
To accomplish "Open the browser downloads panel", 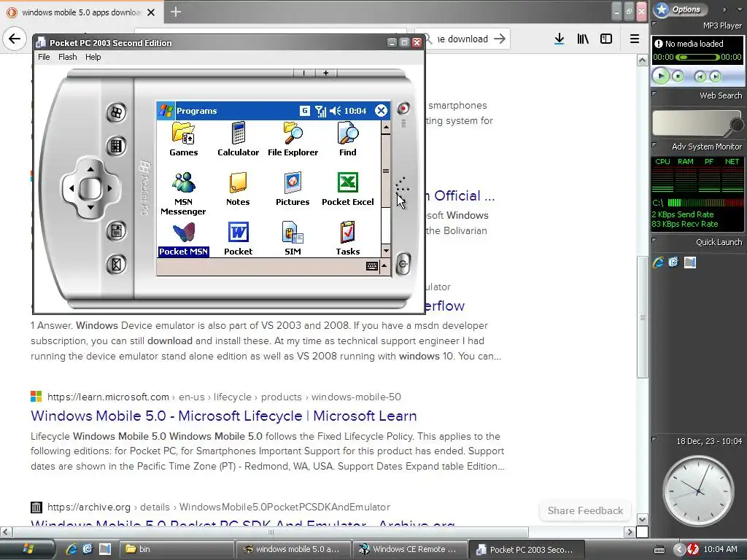I will 560,39.
